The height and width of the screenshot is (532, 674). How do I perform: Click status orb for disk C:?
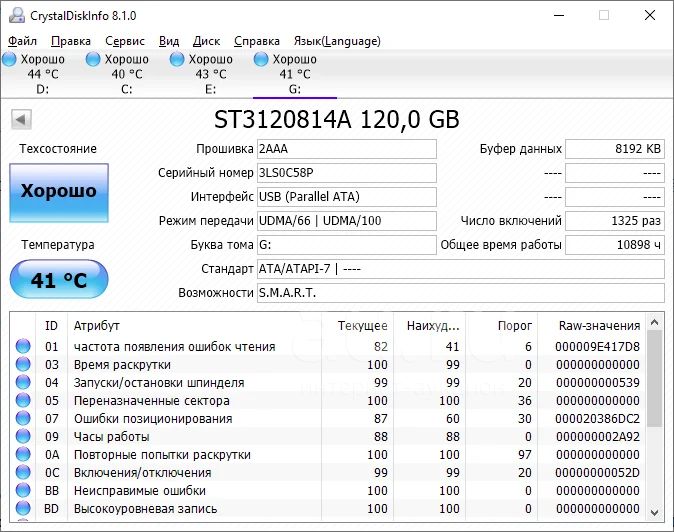93,59
